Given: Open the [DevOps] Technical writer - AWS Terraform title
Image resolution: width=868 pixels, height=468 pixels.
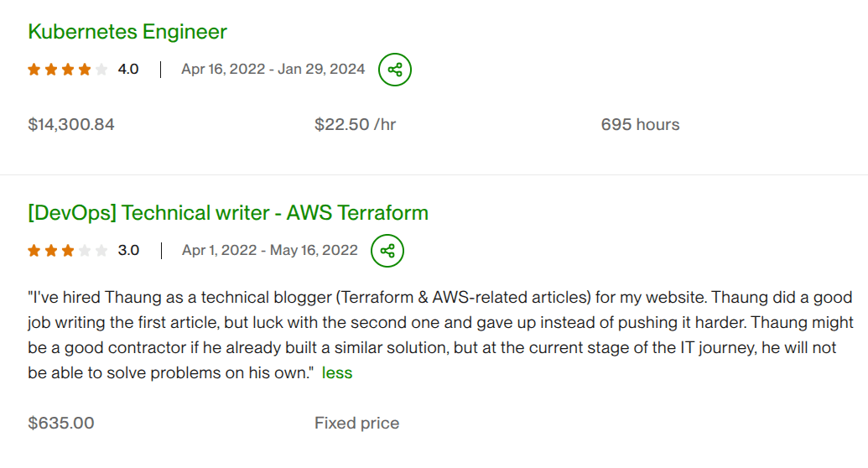Looking at the screenshot, I should click(228, 213).
